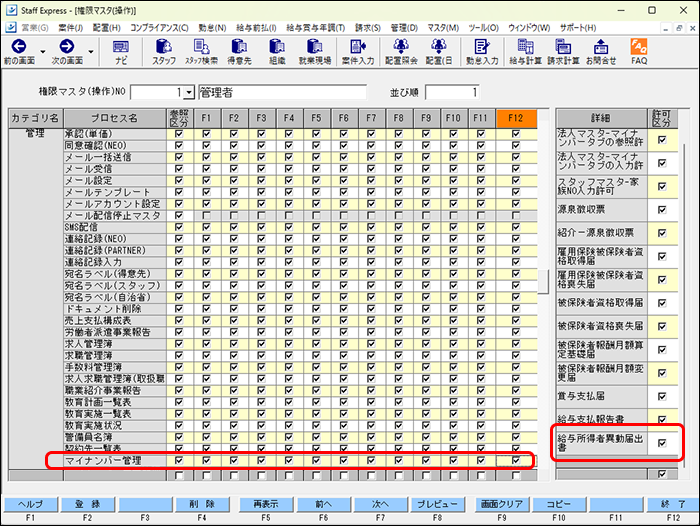Click the 管理者 name input field
Screen dimensions: 700x526
[x=282, y=92]
